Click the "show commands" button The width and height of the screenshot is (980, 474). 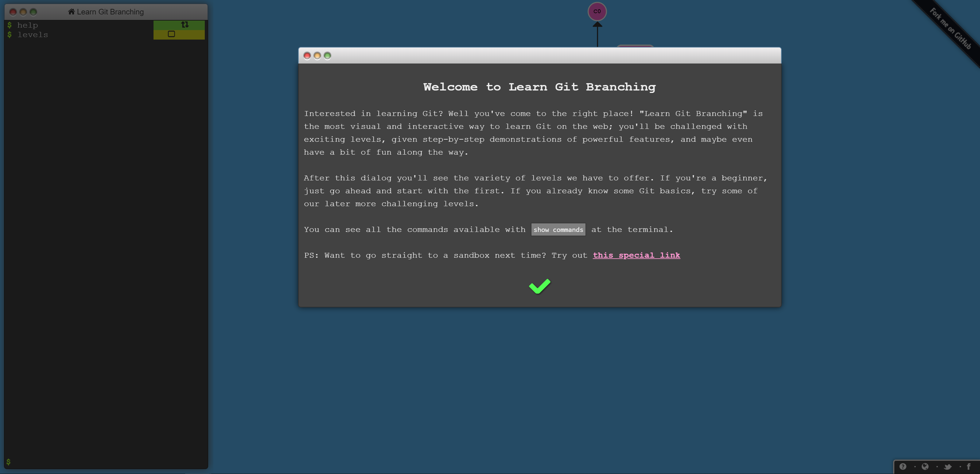coord(558,229)
